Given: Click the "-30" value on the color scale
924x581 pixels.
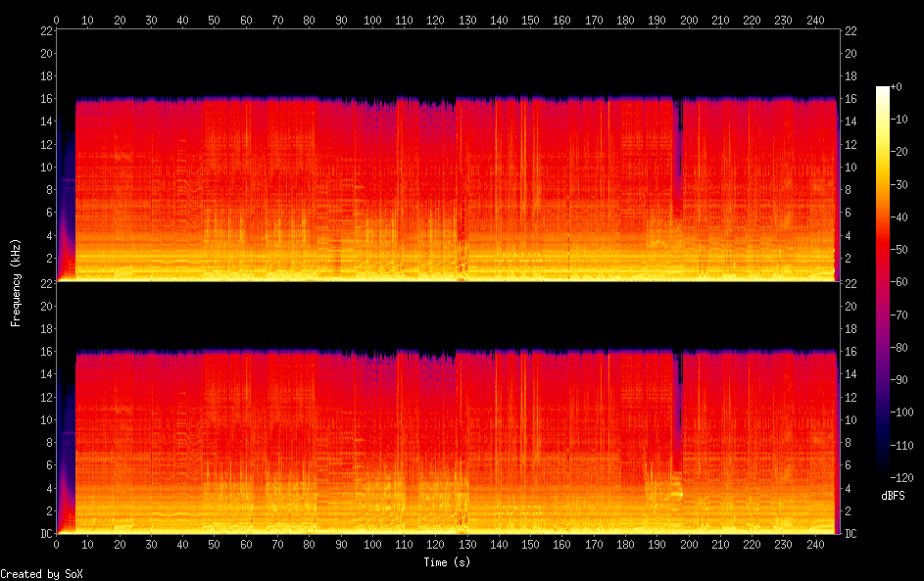Looking at the screenshot, I should (900, 184).
